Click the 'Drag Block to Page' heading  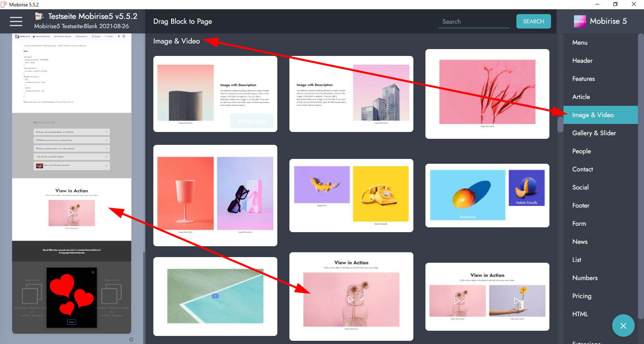183,21
